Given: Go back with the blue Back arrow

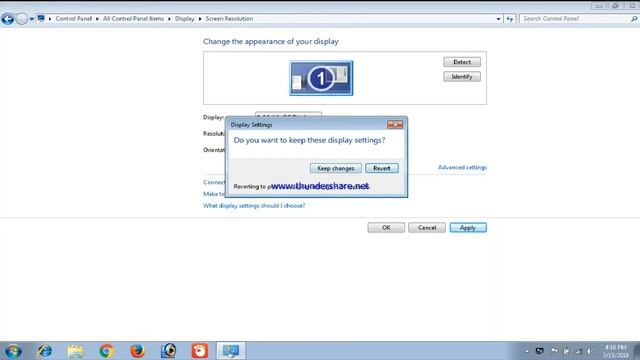Looking at the screenshot, I should [x=7, y=19].
